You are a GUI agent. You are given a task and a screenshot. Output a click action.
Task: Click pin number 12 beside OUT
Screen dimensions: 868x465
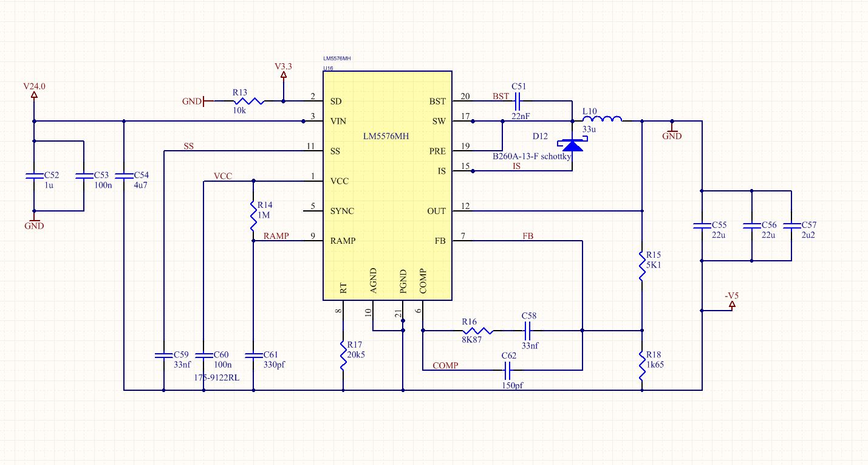[465, 206]
